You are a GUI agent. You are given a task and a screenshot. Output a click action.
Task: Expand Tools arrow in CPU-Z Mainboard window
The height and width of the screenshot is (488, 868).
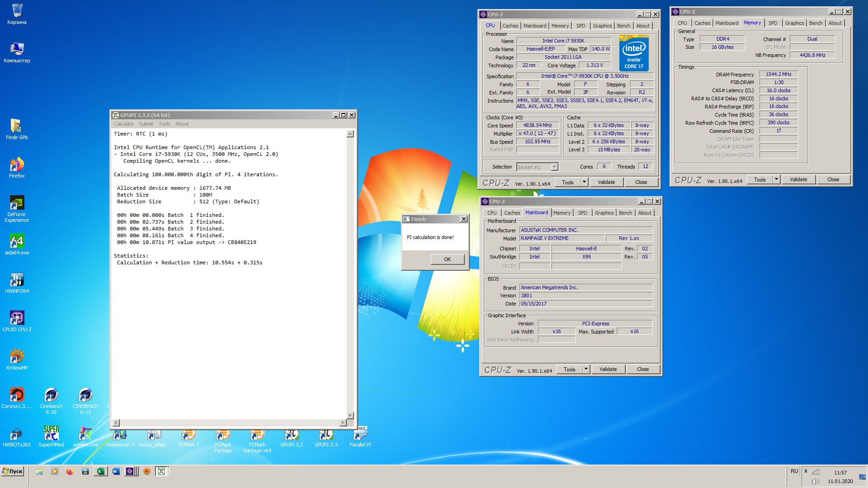(x=586, y=369)
